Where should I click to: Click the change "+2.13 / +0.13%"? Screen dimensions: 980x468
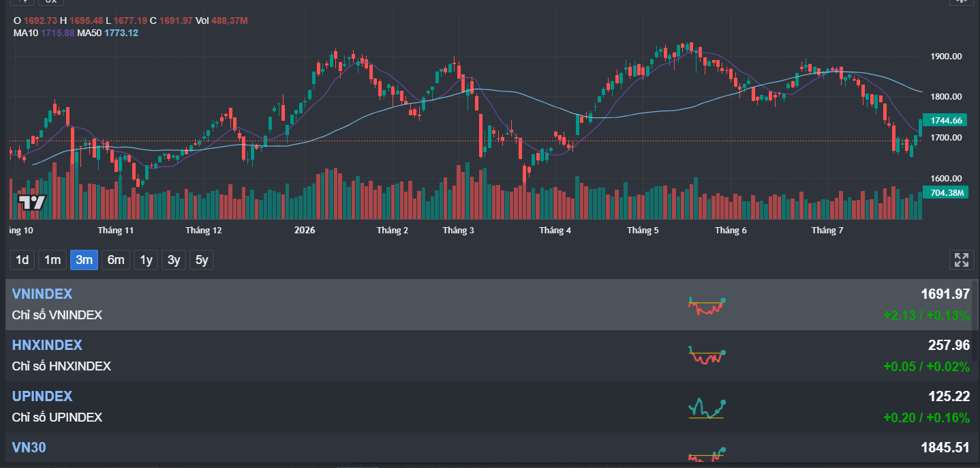click(x=926, y=315)
